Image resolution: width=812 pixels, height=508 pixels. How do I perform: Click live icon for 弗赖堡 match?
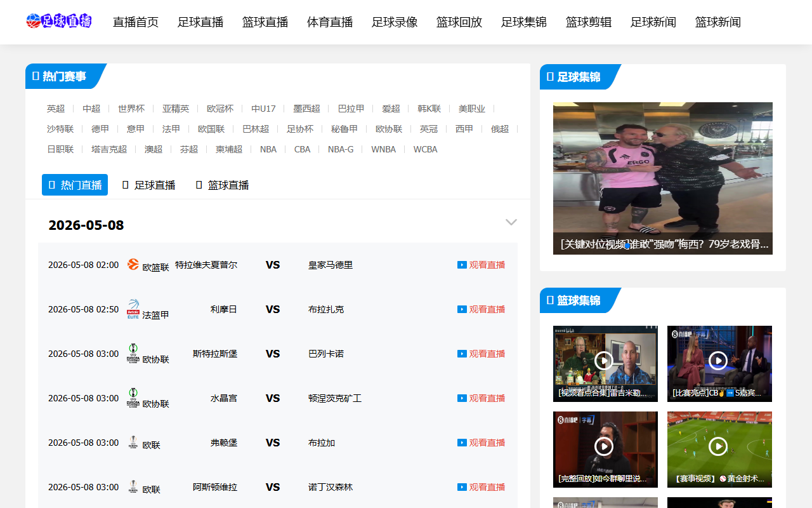[x=462, y=443]
